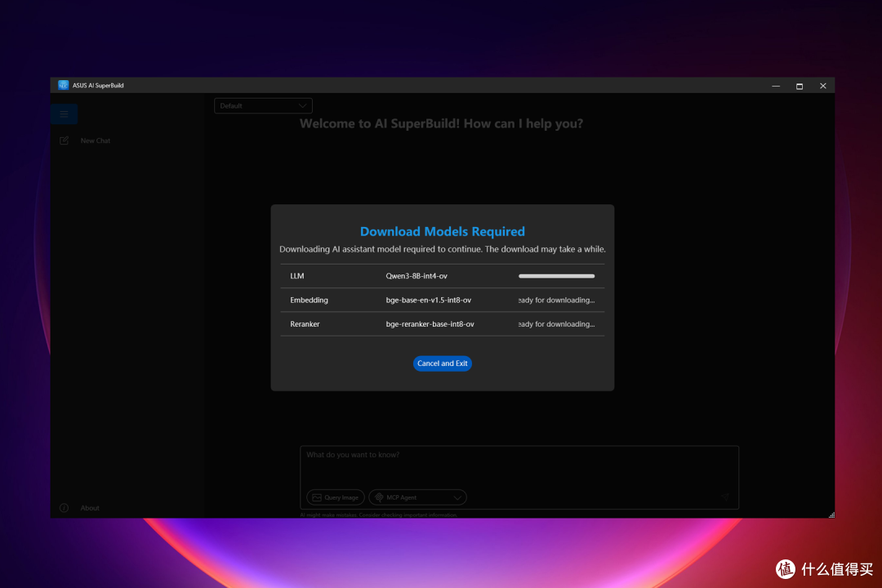Expand the MCP Agent dropdown
This screenshot has height=588, width=882.
pos(417,497)
